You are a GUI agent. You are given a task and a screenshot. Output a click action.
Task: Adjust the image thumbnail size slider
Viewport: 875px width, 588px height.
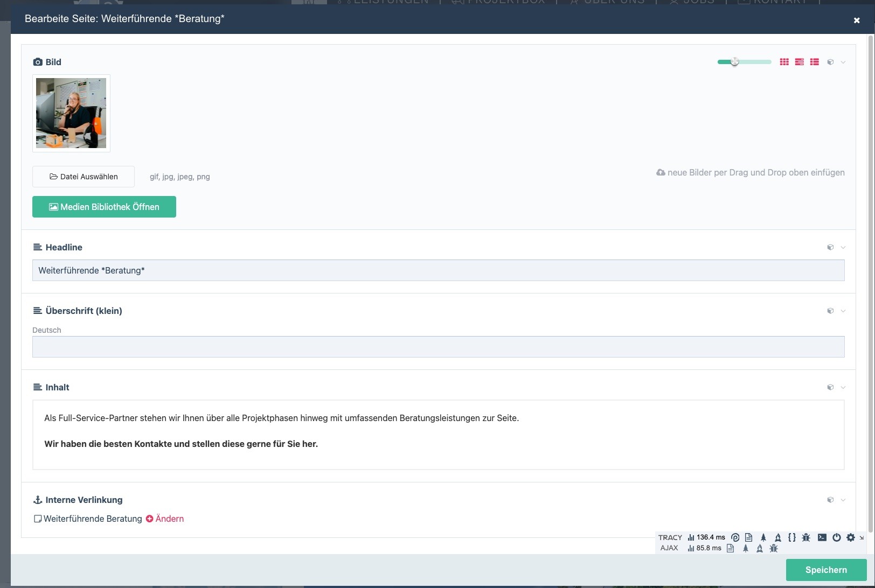(734, 62)
